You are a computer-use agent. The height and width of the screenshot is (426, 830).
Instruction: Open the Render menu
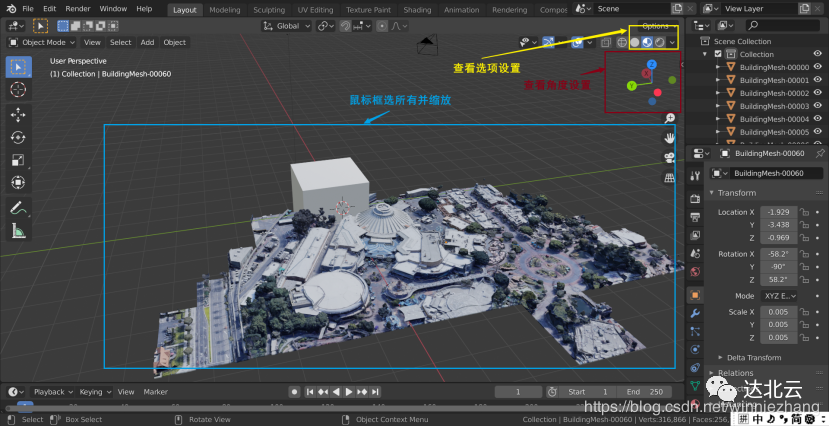click(78, 8)
